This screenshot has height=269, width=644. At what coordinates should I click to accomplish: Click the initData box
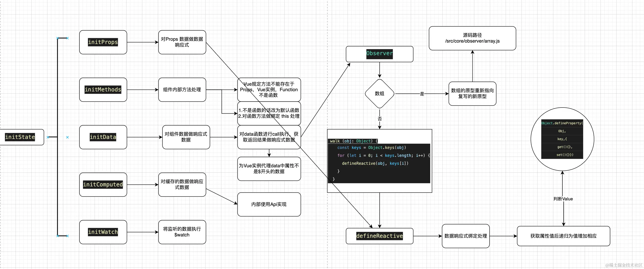pos(103,137)
